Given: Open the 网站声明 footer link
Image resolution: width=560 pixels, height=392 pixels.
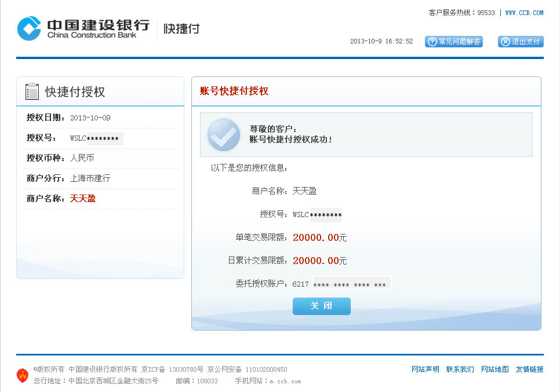Looking at the screenshot, I should point(425,369).
